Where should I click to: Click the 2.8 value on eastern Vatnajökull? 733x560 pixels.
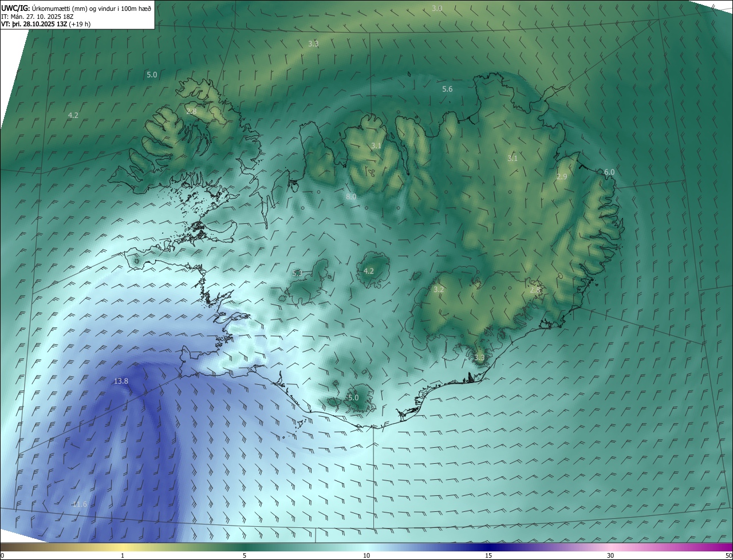click(535, 290)
